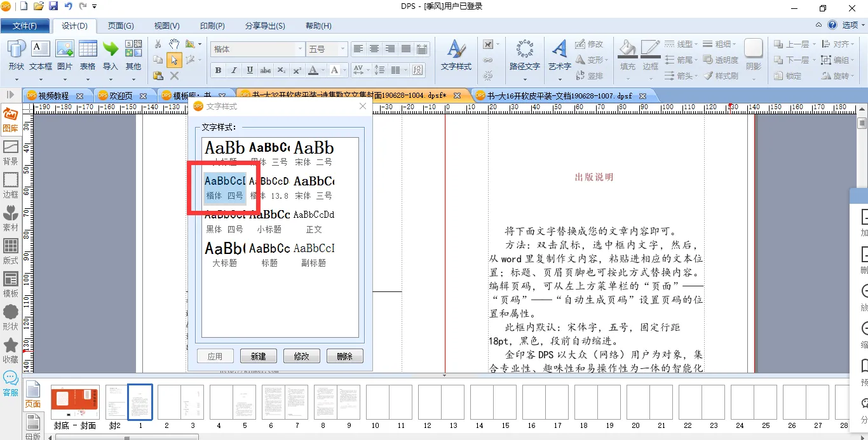Select the 封底 - 封面 page thumbnail

coord(75,403)
